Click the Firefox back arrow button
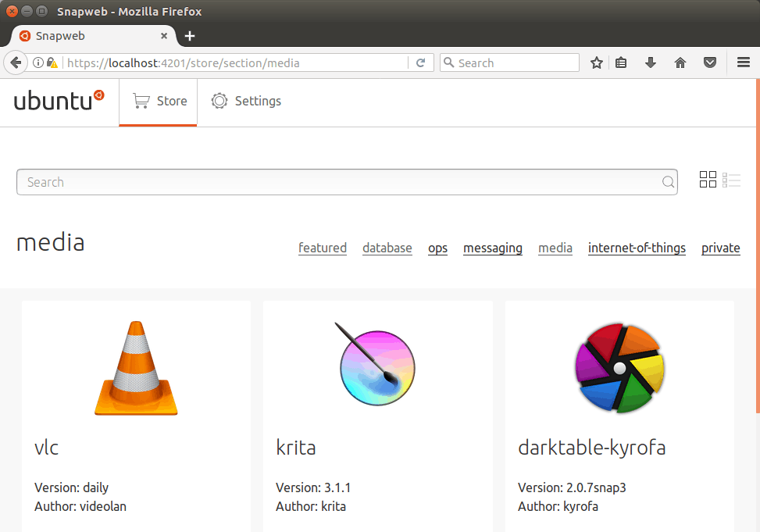The width and height of the screenshot is (760, 532). [x=16, y=62]
